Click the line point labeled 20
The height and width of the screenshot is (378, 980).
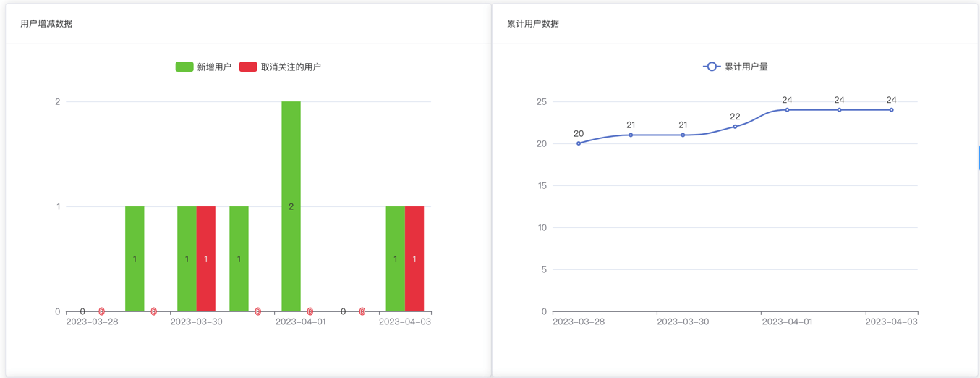[x=579, y=143]
